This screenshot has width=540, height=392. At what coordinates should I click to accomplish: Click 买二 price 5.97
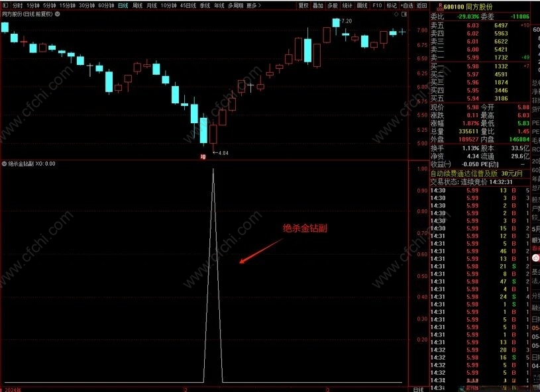pos(473,74)
